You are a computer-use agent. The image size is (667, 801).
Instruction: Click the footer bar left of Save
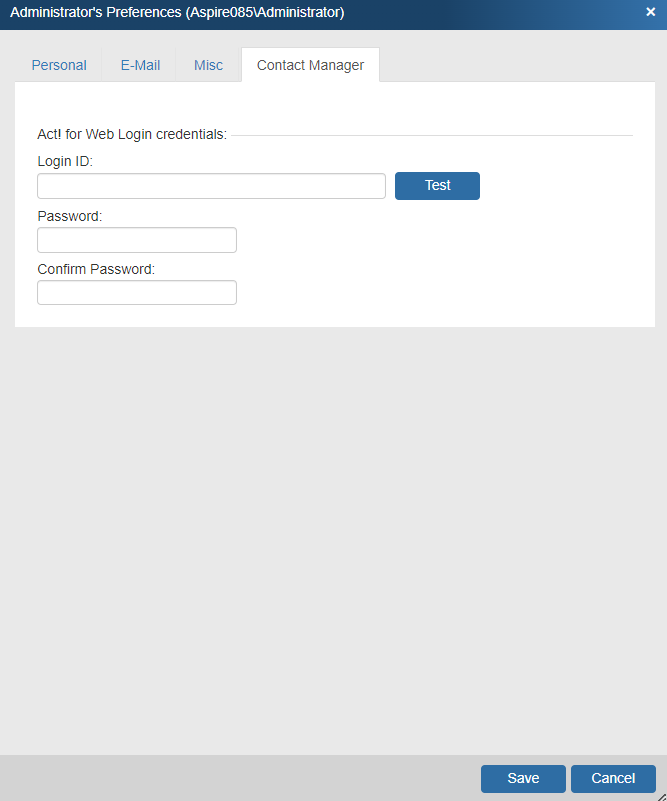click(x=240, y=779)
